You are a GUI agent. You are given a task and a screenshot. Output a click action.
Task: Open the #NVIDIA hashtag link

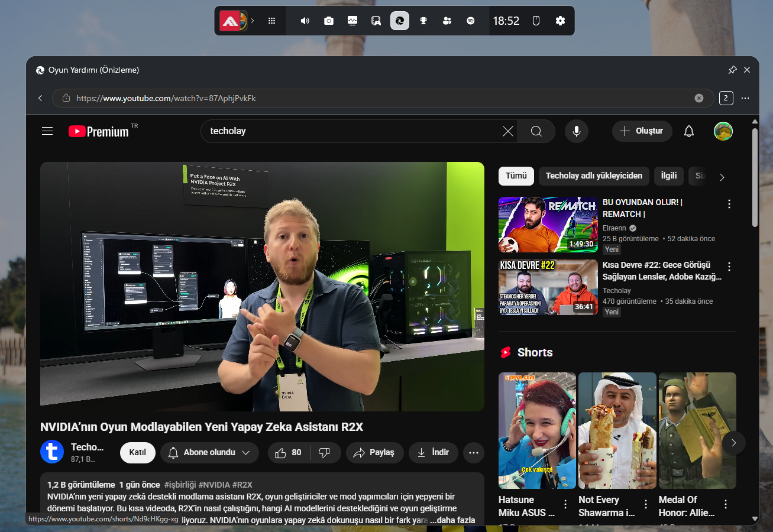click(x=214, y=485)
